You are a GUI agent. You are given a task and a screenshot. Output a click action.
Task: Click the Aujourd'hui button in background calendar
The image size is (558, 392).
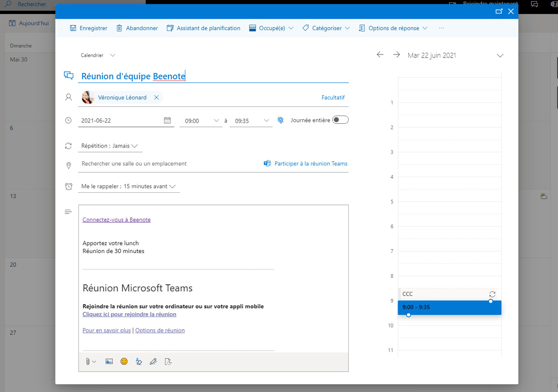[x=29, y=23]
